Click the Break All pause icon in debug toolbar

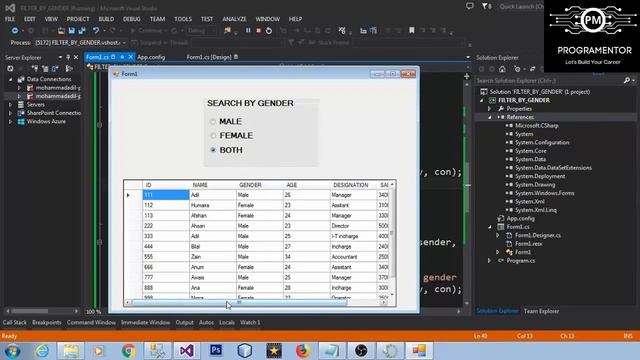pyautogui.click(x=248, y=31)
